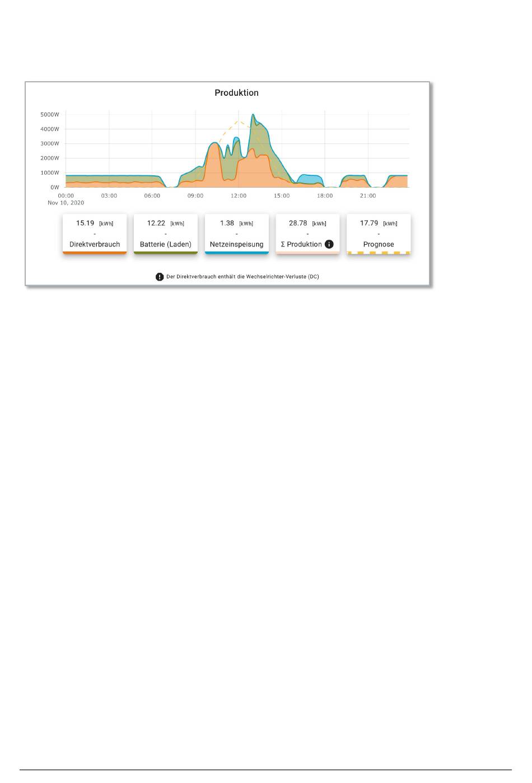Toggle the Σ Produktion series card
Image resolution: width=532 pixels, height=783 pixels.
[x=307, y=234]
